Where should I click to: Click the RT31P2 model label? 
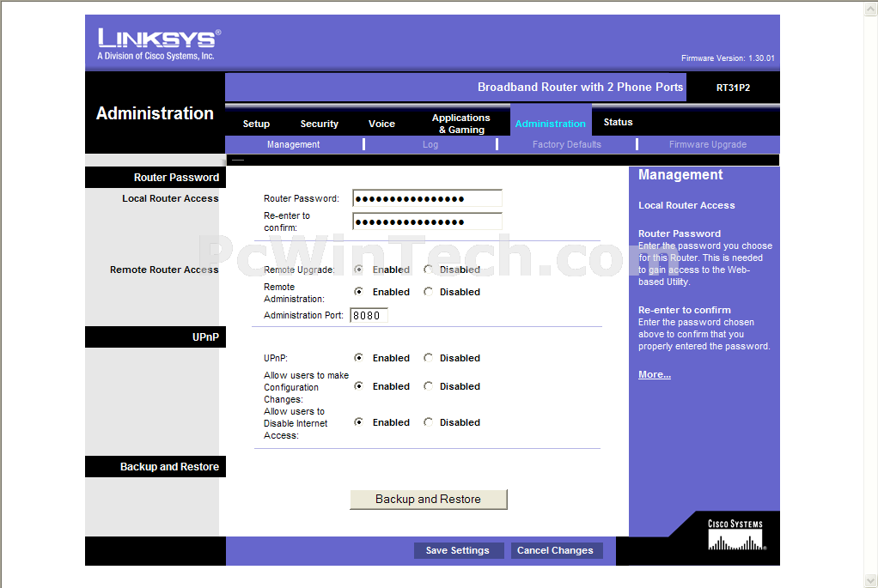pyautogui.click(x=733, y=88)
